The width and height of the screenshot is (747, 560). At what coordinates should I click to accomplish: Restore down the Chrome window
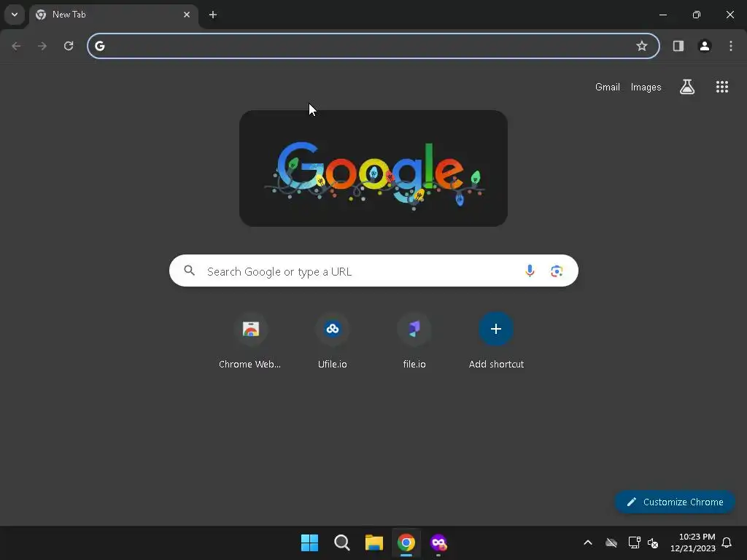coord(697,15)
